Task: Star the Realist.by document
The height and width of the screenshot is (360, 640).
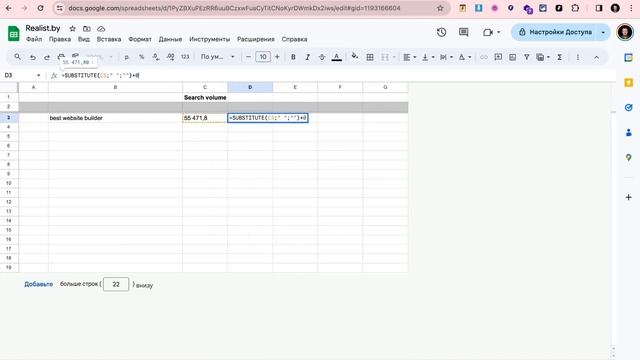Action: [72, 29]
